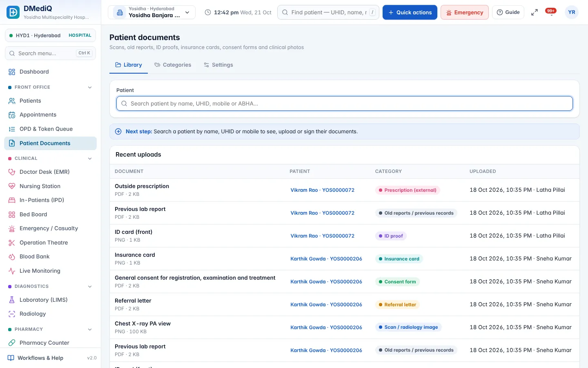Viewport: 588px width, 368px height.
Task: Open Radiology module
Action: pyautogui.click(x=50, y=314)
